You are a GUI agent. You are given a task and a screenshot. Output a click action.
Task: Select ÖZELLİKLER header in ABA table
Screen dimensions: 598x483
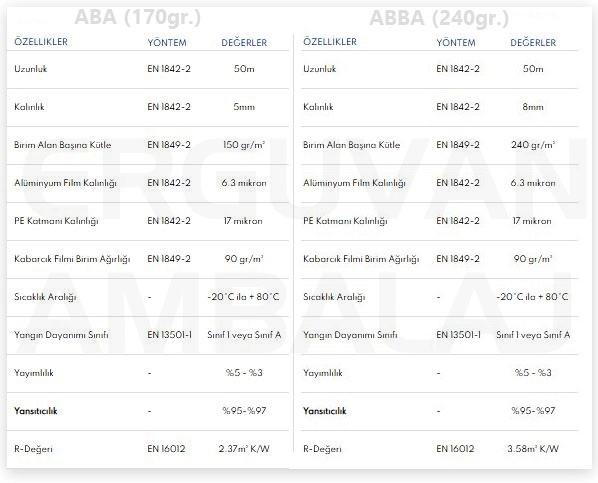pos(41,41)
